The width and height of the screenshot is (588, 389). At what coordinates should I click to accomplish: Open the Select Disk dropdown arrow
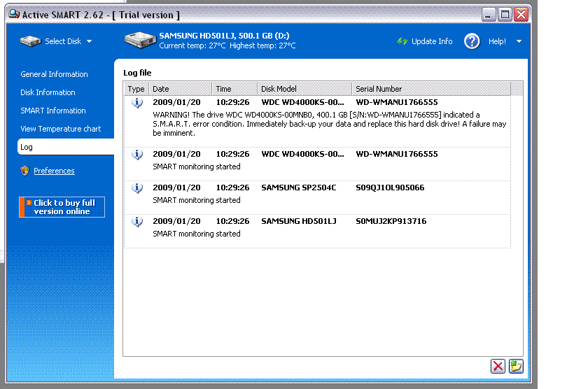pyautogui.click(x=90, y=41)
